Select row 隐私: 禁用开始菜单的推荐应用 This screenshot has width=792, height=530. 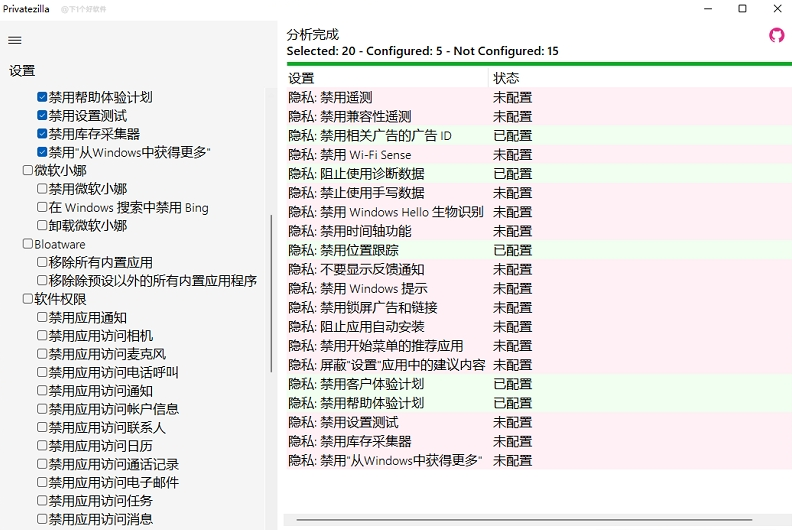pos(539,346)
